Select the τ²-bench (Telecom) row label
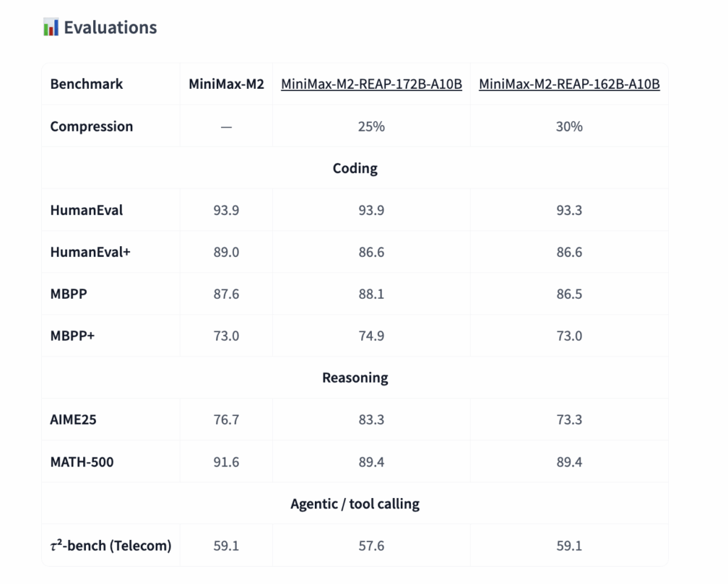This screenshot has height=584, width=728. point(110,546)
